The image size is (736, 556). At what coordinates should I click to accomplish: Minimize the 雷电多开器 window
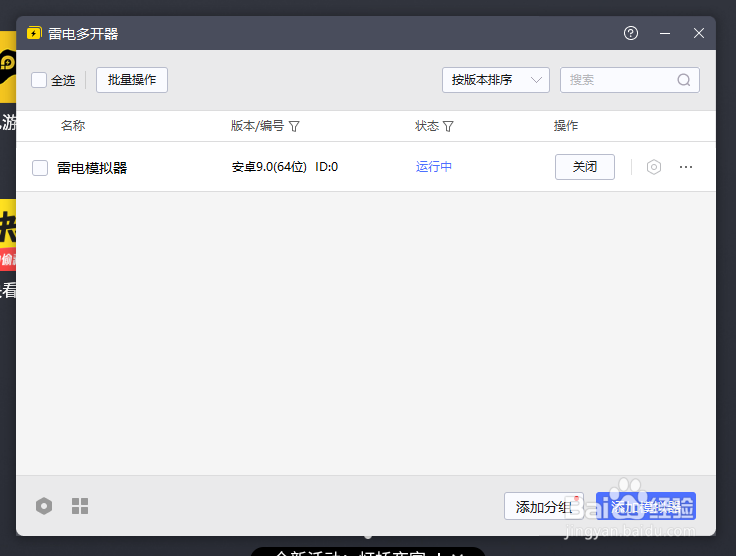(665, 33)
